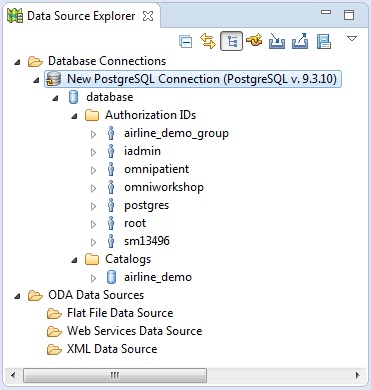The image size is (371, 390).
Task: Select Flat File Data Source label
Action: (x=120, y=313)
